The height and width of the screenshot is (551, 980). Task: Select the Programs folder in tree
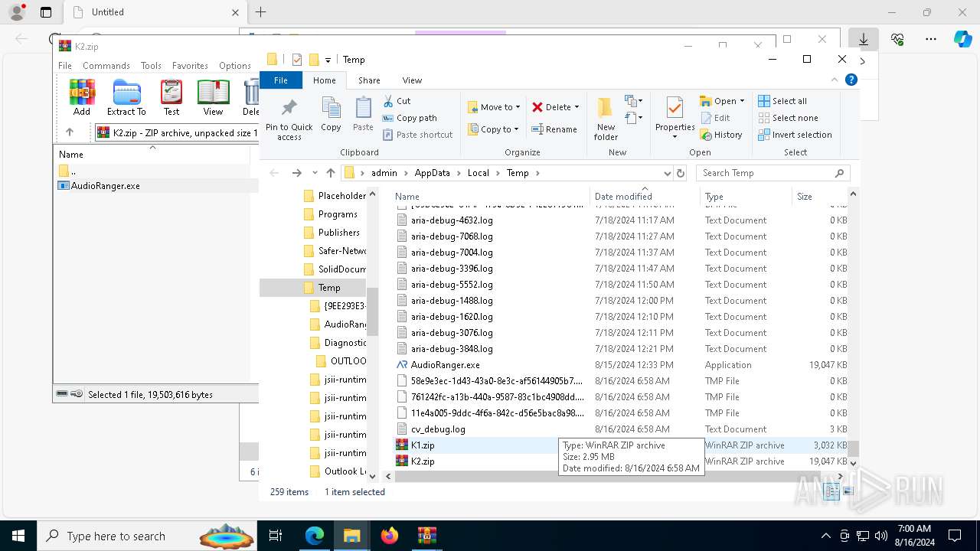(338, 214)
